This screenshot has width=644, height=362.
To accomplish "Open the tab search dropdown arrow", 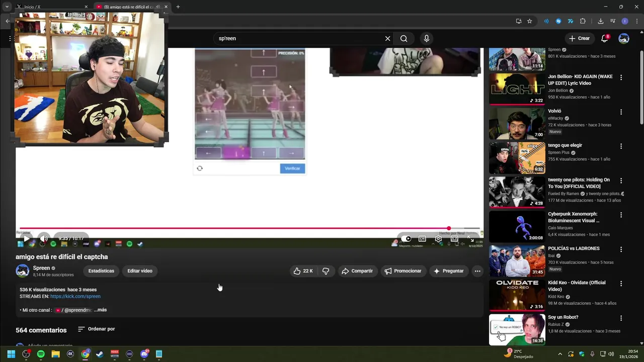I will coord(7,7).
